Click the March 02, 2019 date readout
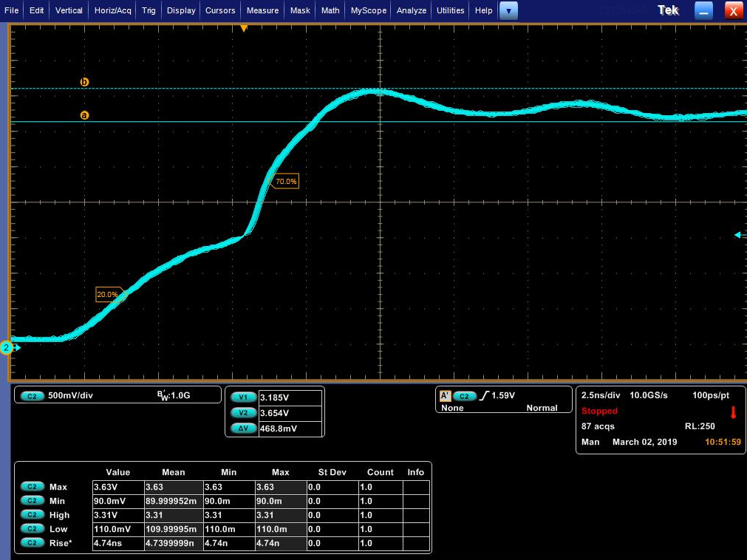This screenshot has height=560, width=747. click(x=644, y=442)
